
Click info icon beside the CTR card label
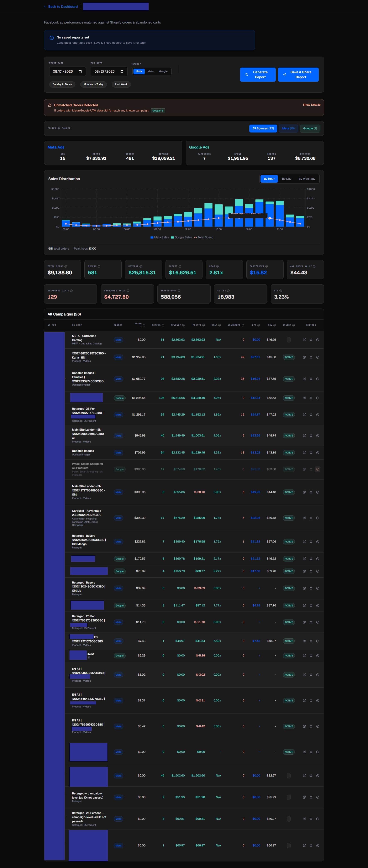click(x=281, y=290)
